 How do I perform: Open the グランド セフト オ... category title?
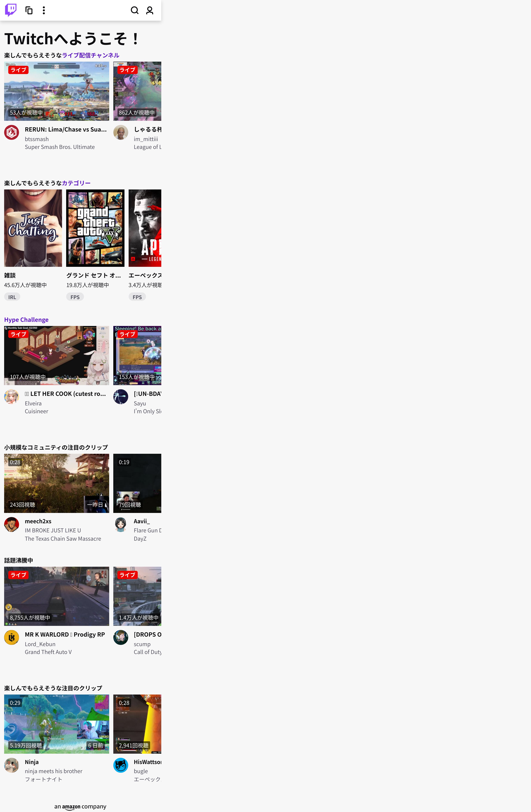(x=93, y=275)
